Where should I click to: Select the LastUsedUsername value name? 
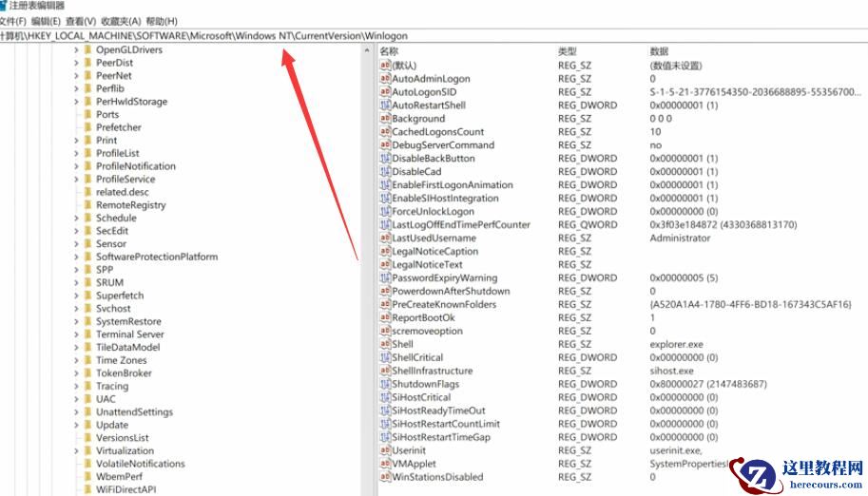(434, 238)
